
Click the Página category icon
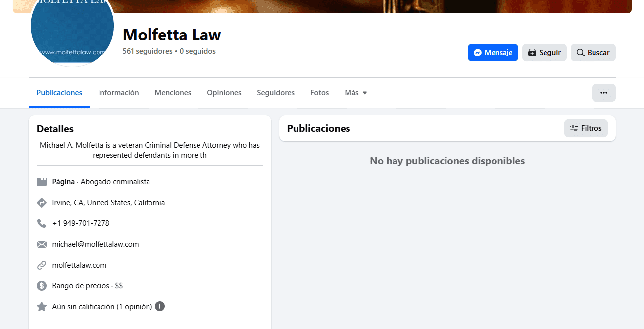pos(42,182)
